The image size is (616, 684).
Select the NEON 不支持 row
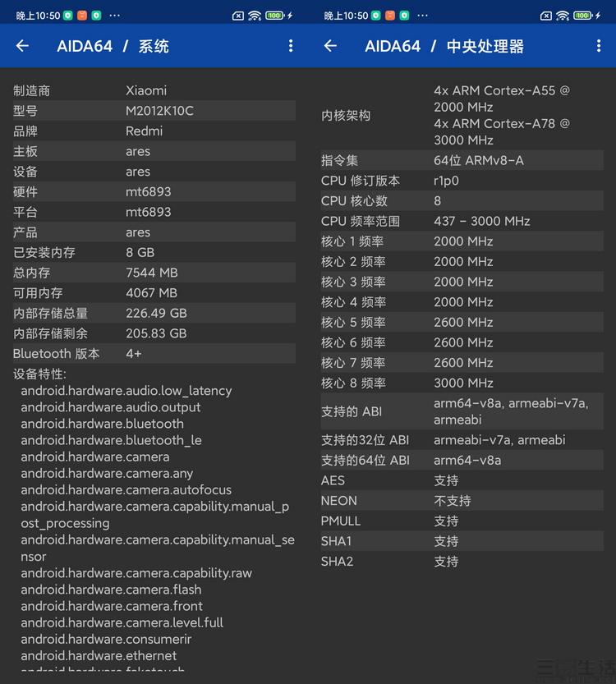point(462,500)
